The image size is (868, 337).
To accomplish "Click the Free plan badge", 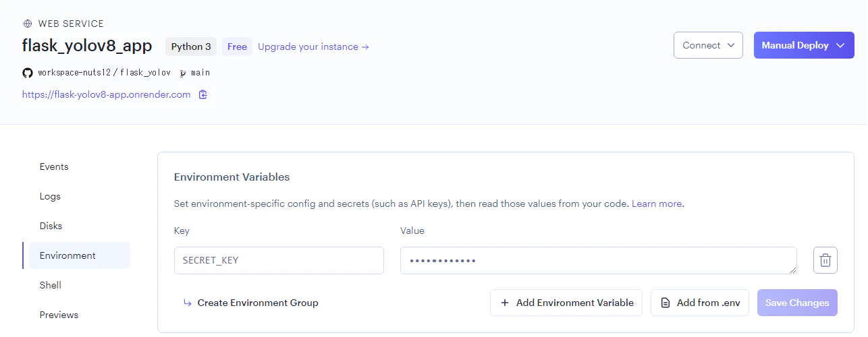I will pyautogui.click(x=237, y=47).
